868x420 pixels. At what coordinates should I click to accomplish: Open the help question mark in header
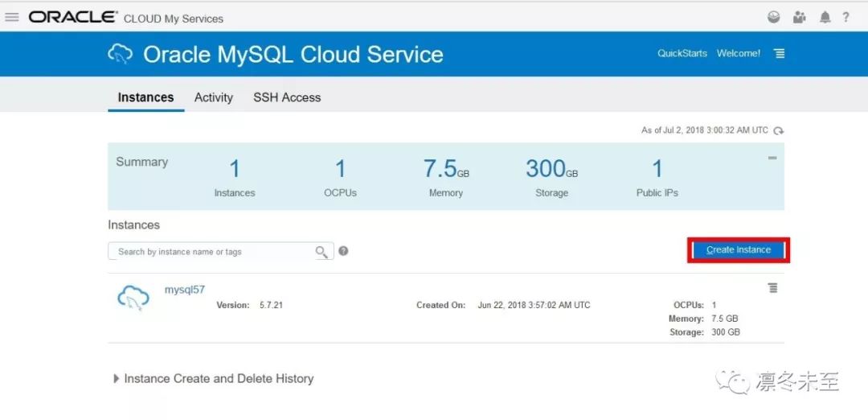(845, 17)
